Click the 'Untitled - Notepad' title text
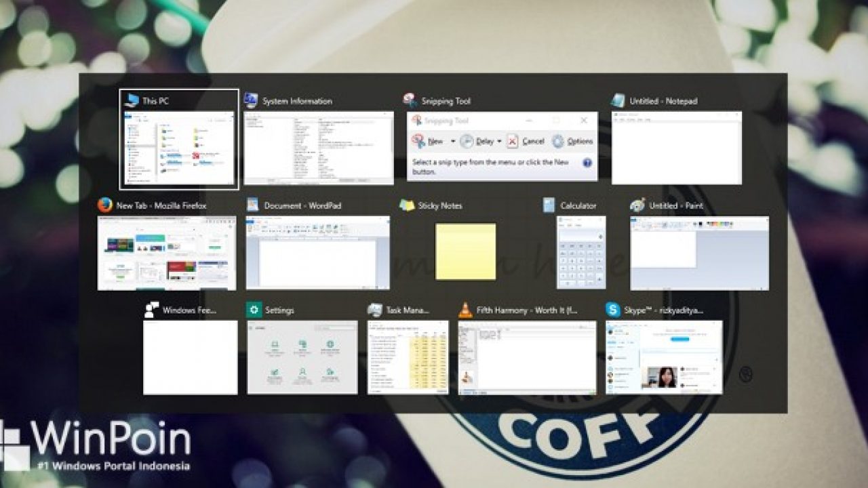Screen dimensions: 868x488 click(x=663, y=101)
